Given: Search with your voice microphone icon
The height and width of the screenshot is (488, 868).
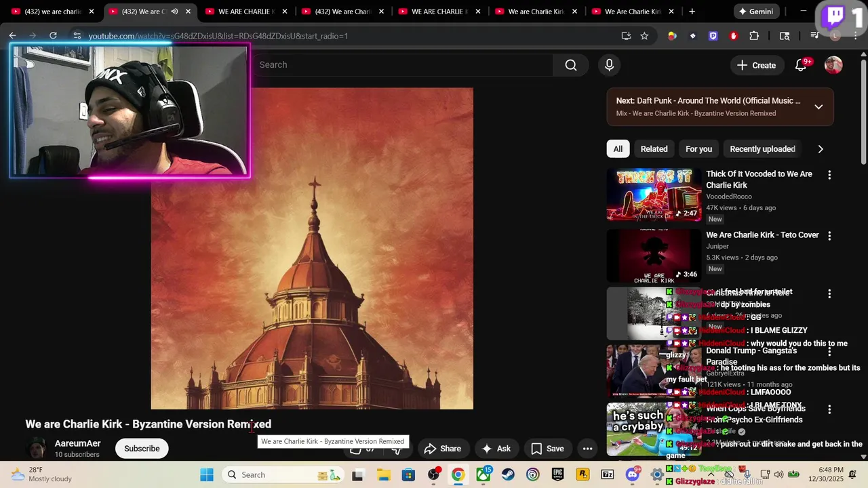Looking at the screenshot, I should coord(609,65).
